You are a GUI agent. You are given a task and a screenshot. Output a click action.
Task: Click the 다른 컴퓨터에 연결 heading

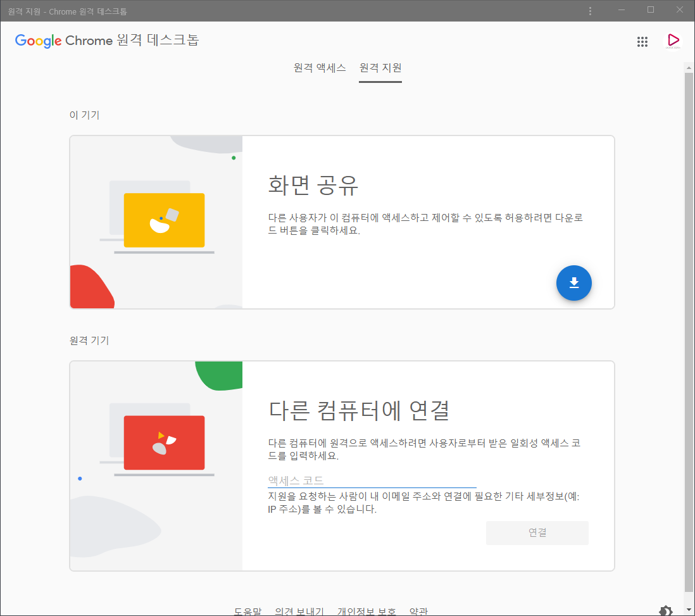click(359, 410)
